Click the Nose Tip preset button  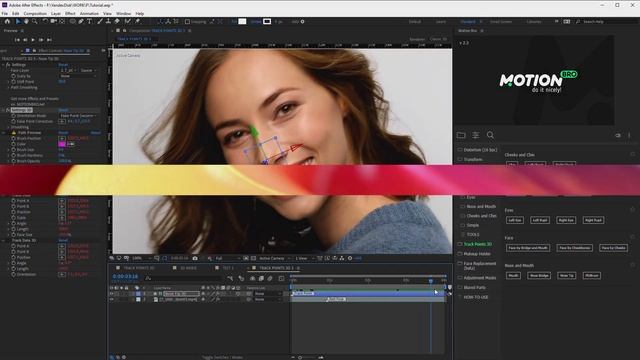[567, 276]
